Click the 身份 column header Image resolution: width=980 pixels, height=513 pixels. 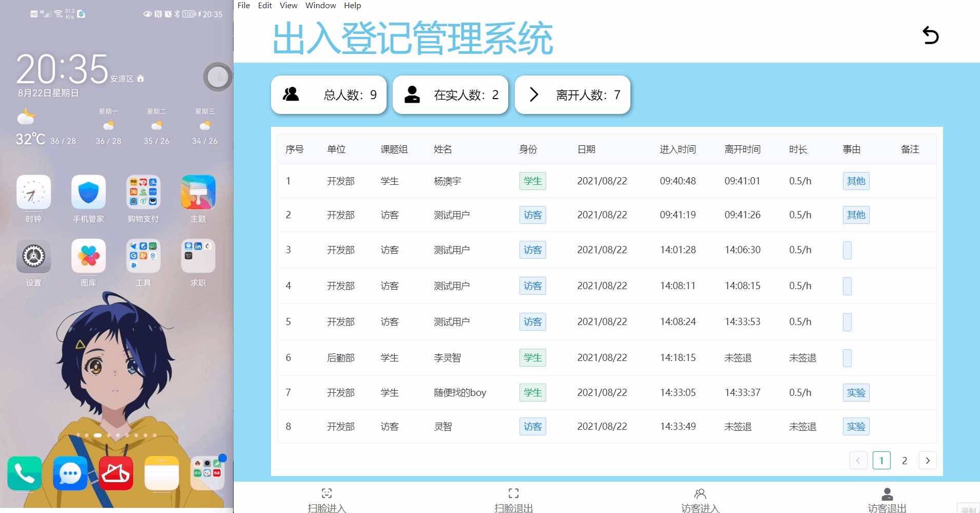tap(528, 149)
